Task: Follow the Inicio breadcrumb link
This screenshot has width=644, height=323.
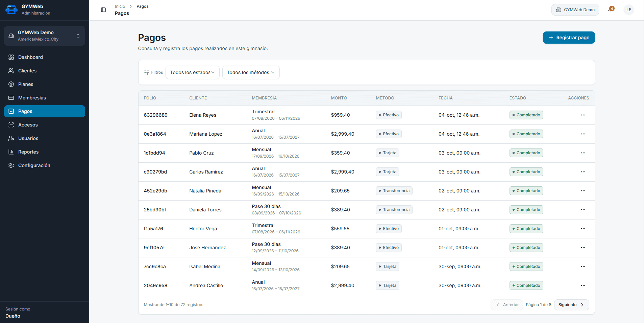Action: click(120, 6)
